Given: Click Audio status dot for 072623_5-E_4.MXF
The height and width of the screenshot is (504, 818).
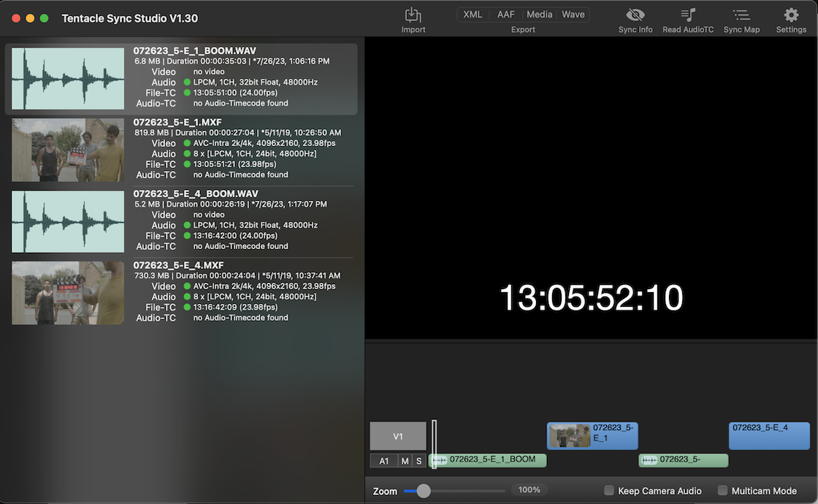Looking at the screenshot, I should 187,297.
